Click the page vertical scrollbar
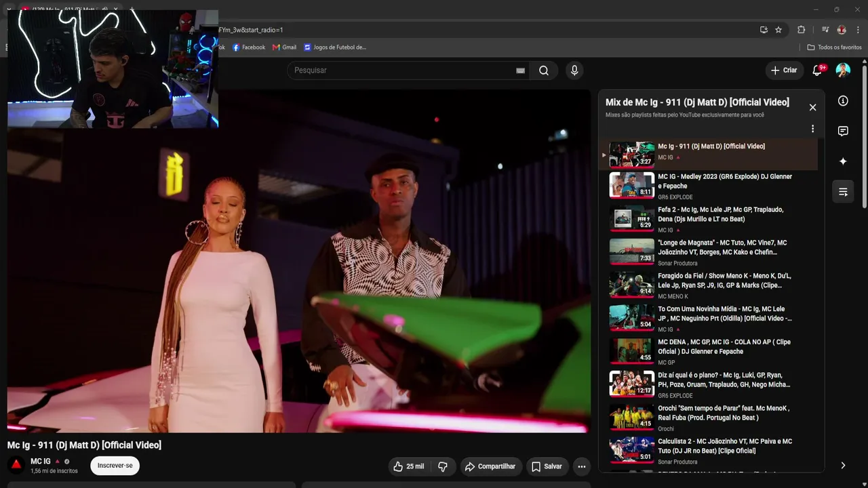Image resolution: width=868 pixels, height=488 pixels. pyautogui.click(x=865, y=136)
